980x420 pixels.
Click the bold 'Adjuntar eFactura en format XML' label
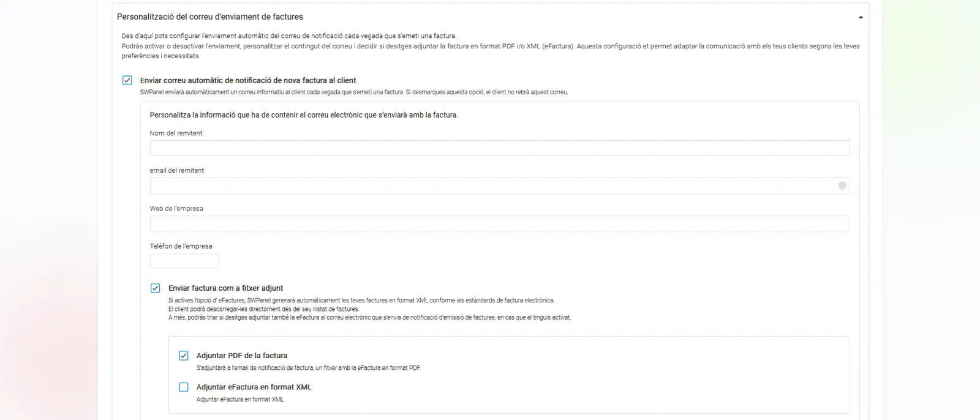point(254,387)
